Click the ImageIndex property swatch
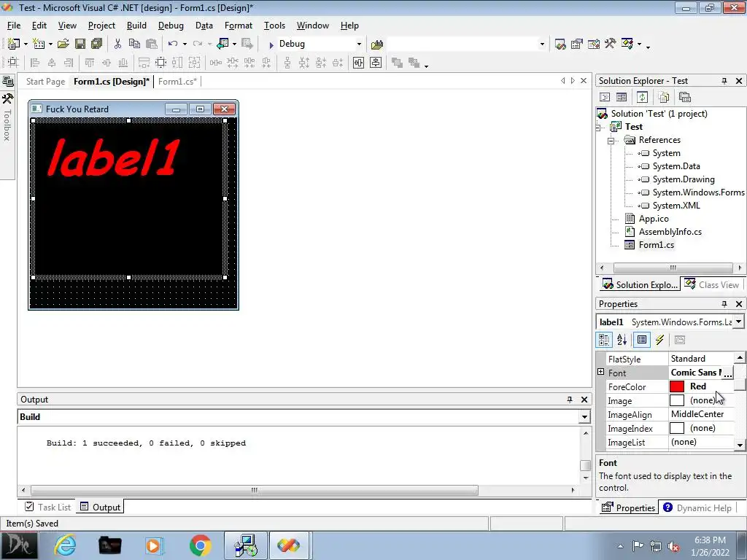747x560 pixels. pyautogui.click(x=676, y=428)
